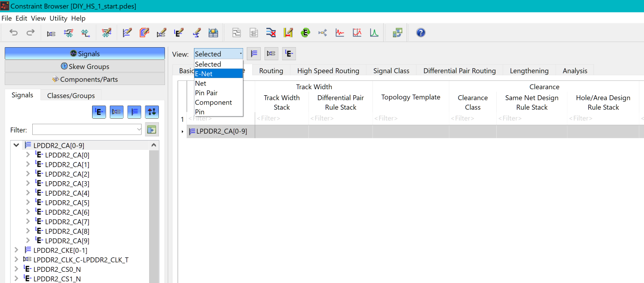Choose Pin Pair from View dropdown list

pyautogui.click(x=206, y=93)
